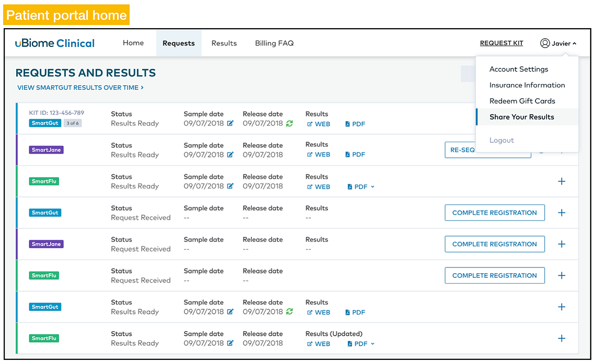Click the 3 of 6 counter badge

[73, 123]
